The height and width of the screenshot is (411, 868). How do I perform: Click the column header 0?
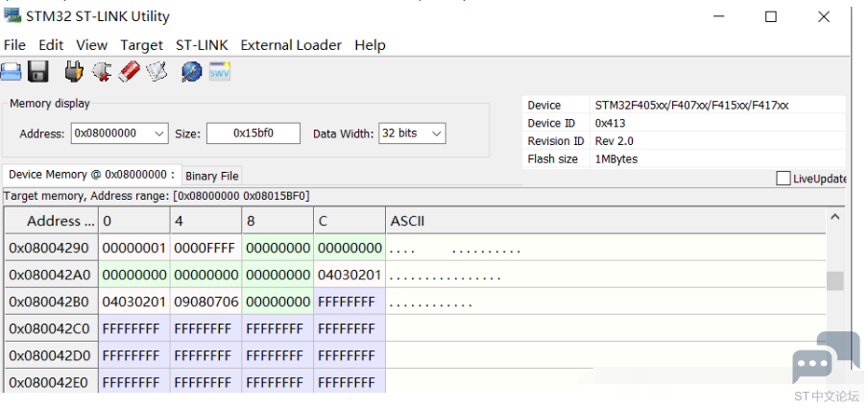(134, 221)
